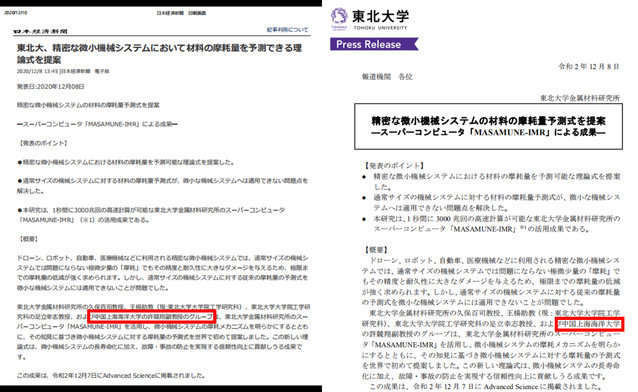638x392 pixels.
Task: Click the 日本経済新聞 masthead logo
Action: point(40,31)
